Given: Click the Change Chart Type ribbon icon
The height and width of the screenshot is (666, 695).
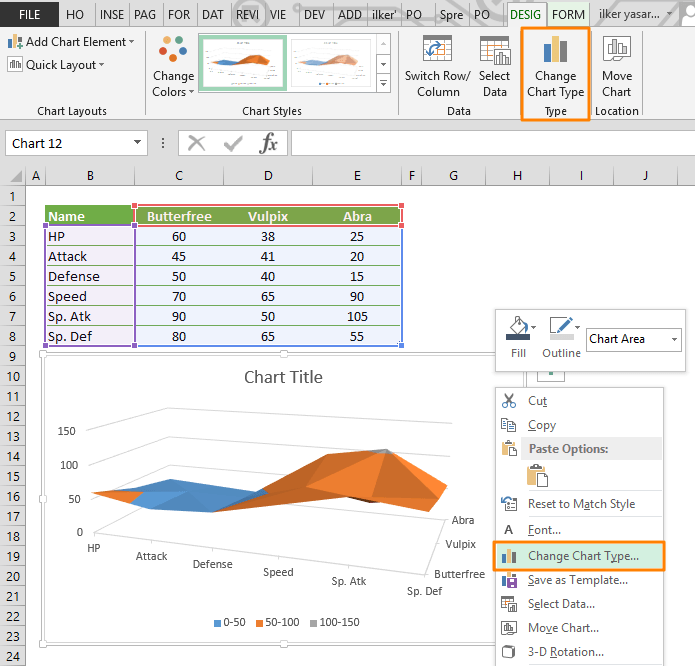Looking at the screenshot, I should click(x=555, y=50).
